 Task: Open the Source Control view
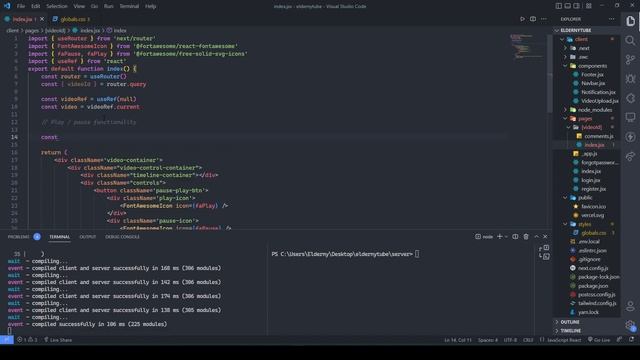click(630, 60)
